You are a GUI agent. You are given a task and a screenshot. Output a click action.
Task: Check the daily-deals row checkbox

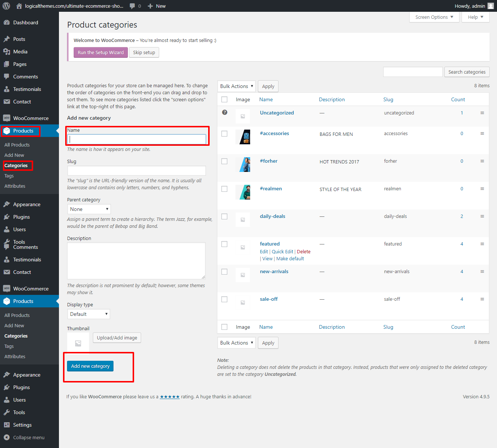224,216
